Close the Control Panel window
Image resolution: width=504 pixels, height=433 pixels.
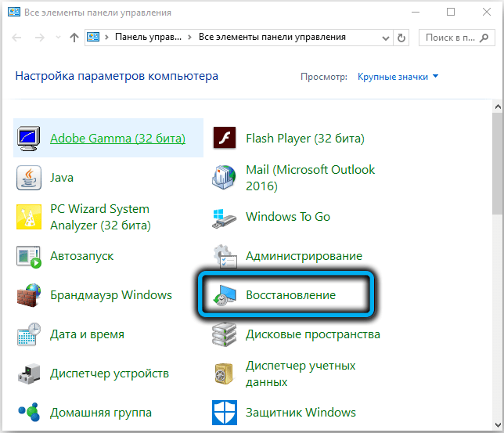[x=486, y=12]
